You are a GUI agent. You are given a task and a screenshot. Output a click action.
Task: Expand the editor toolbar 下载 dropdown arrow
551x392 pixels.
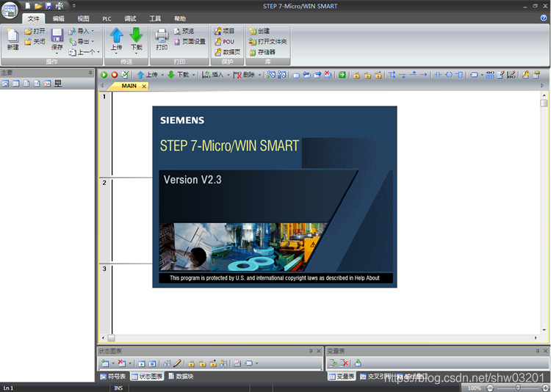[193, 75]
